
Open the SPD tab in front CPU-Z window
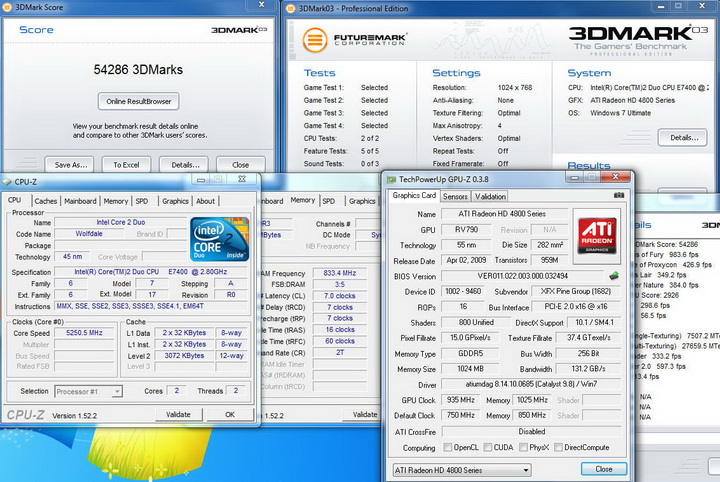(x=142, y=201)
